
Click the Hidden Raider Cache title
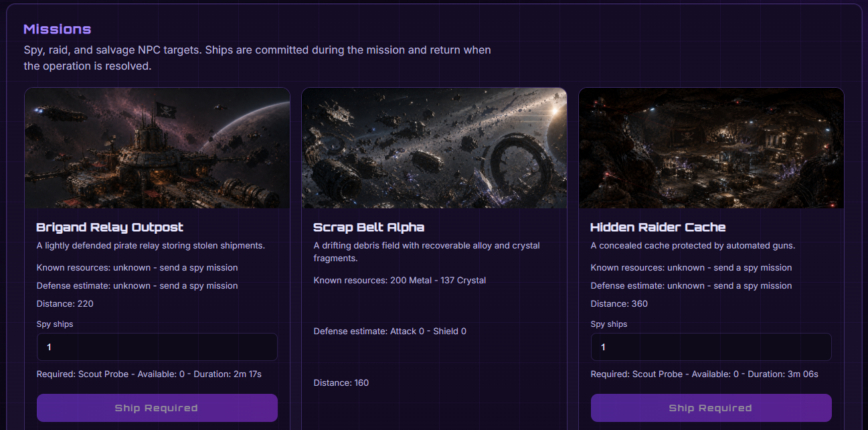[658, 227]
